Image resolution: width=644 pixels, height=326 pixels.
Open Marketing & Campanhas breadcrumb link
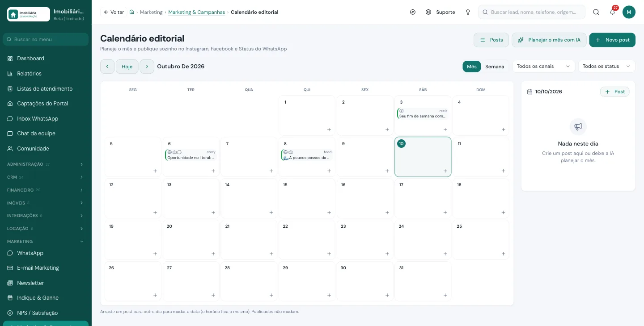pyautogui.click(x=197, y=12)
